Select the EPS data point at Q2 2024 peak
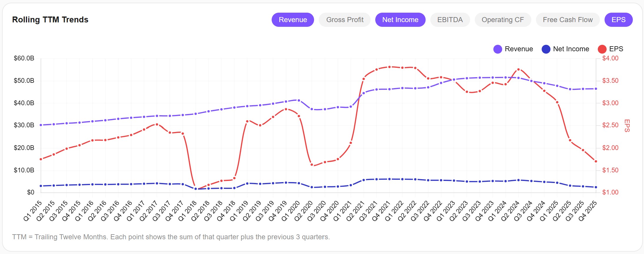This screenshot has width=644, height=254. pos(518,69)
